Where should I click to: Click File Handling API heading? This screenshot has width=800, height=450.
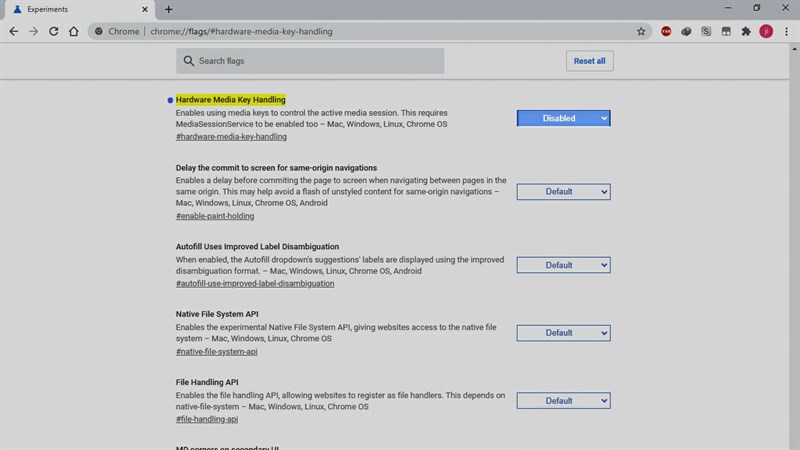click(x=207, y=382)
